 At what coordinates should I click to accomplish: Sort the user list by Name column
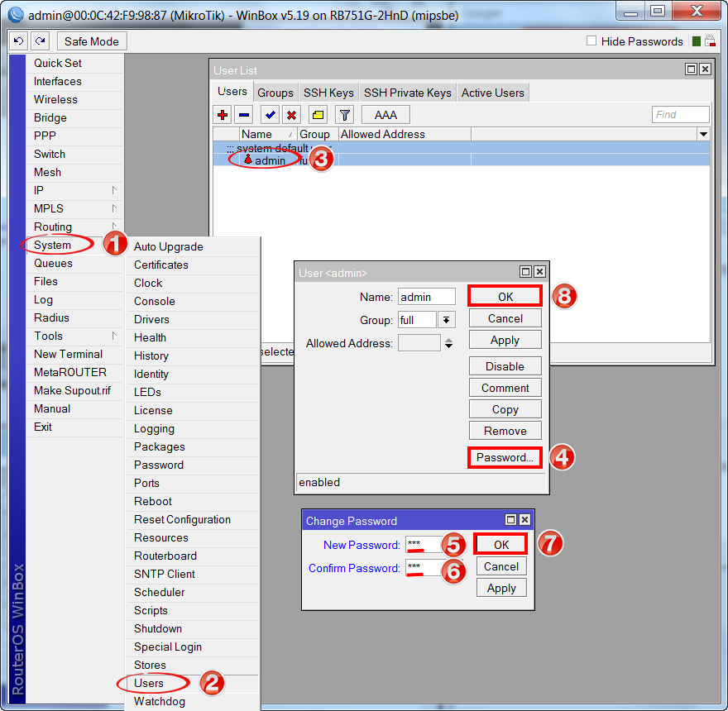pyautogui.click(x=268, y=134)
